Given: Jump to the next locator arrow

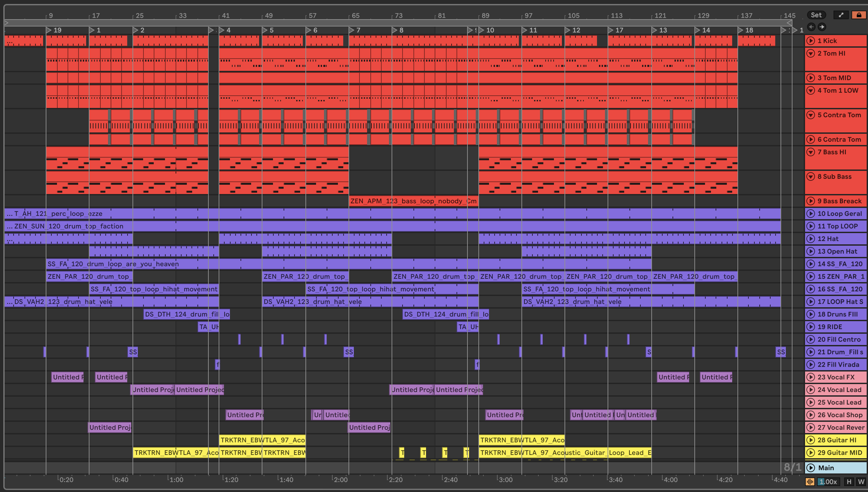Looking at the screenshot, I should 822,27.
